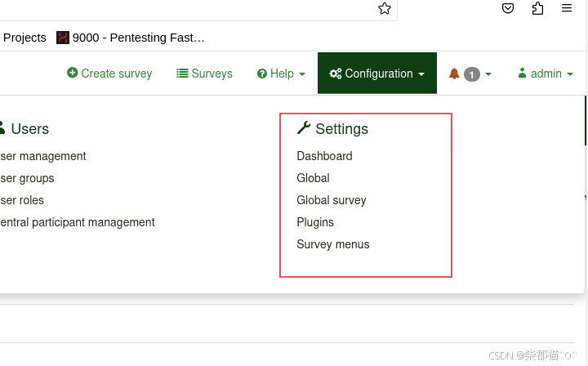Screen dimensions: 588x366
Task: Click the notification bell icon
Action: [454, 74]
